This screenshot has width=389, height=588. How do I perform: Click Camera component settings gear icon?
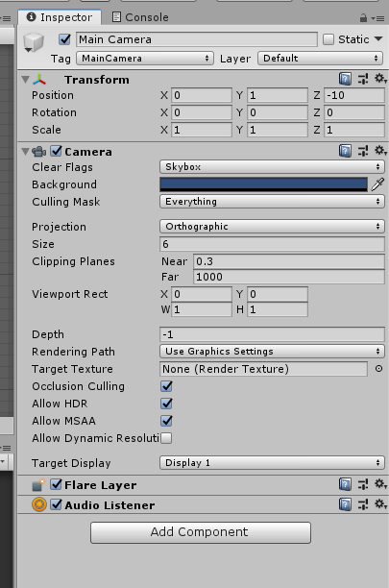pos(380,151)
